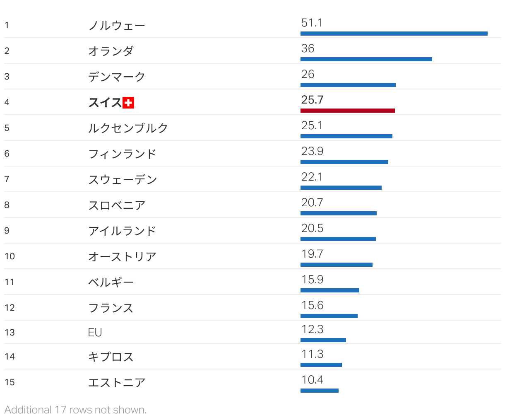
Task: Select the フィンランド label
Action: click(122, 154)
